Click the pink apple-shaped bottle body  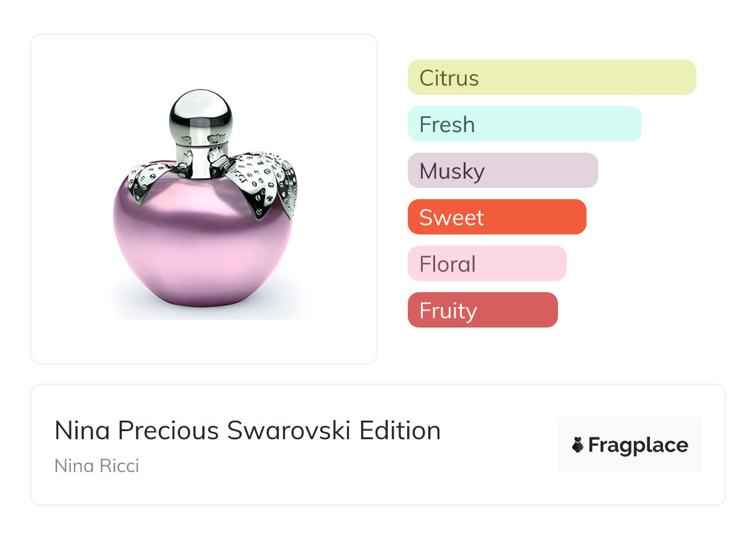pos(202,247)
